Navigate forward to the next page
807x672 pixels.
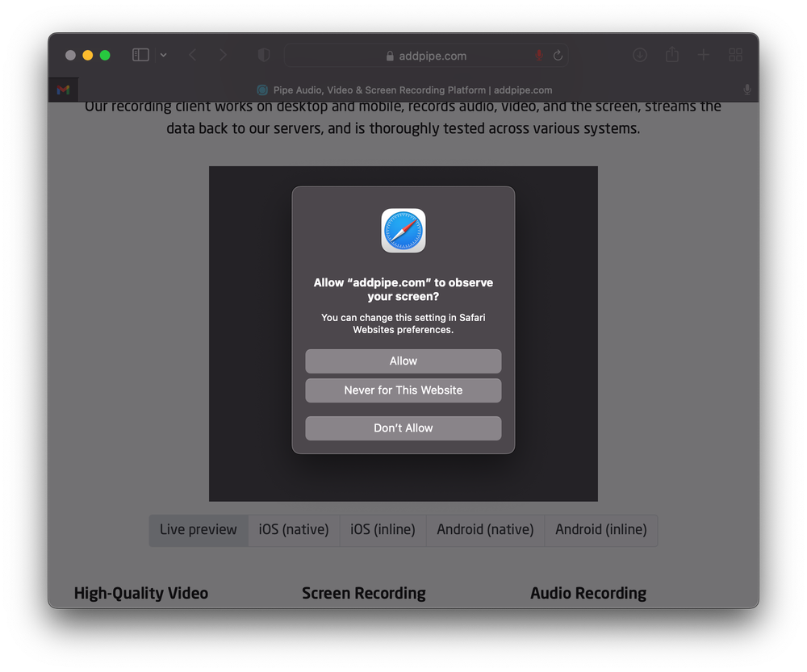(x=223, y=55)
